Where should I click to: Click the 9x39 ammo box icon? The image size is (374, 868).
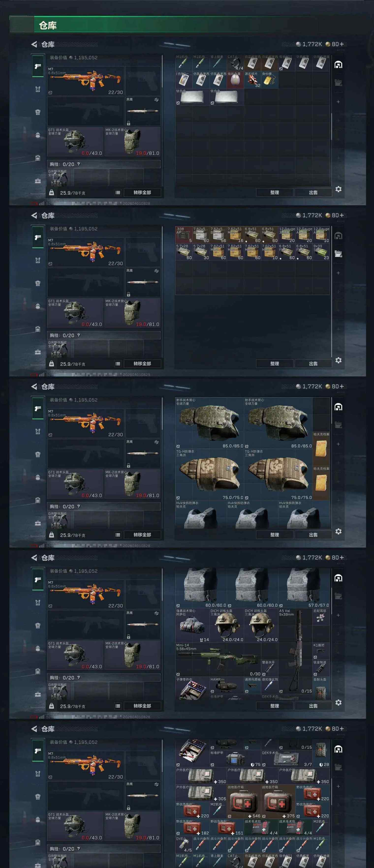pos(321,252)
